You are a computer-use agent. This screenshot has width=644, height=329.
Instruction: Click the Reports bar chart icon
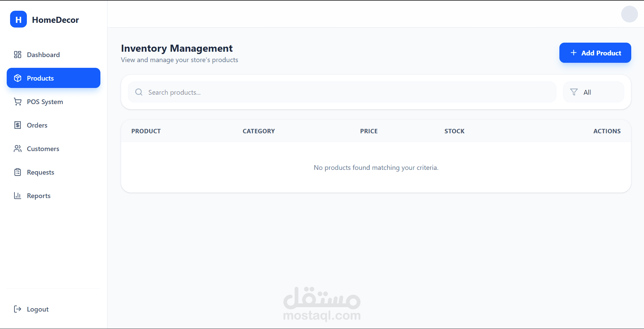(x=17, y=196)
